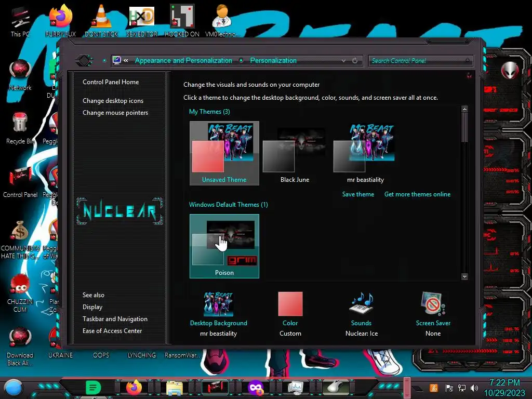532x399 pixels.
Task: Click the taskbar clock showing 7:22 PM
Action: 504,388
